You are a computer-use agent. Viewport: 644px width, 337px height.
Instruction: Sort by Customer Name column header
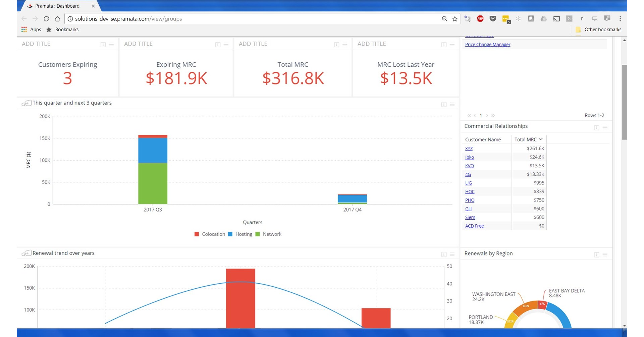[483, 139]
